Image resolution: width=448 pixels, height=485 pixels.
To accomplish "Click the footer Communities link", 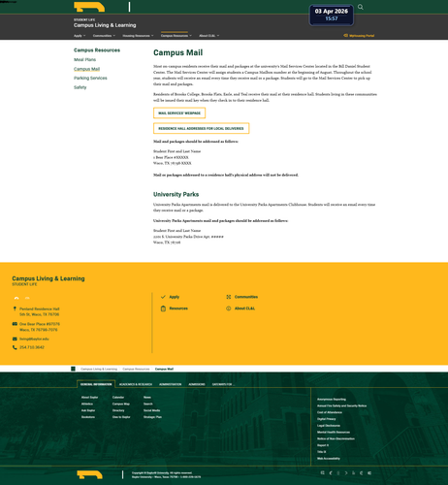I will tap(246, 297).
